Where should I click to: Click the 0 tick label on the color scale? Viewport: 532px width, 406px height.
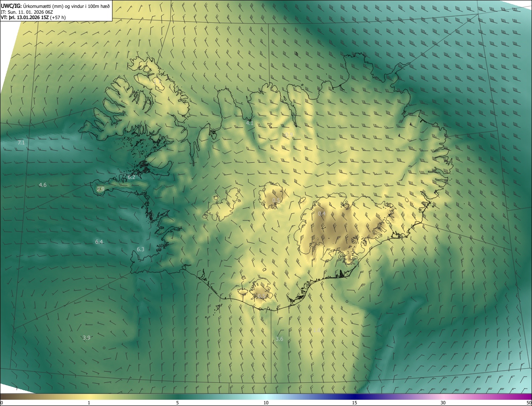click(x=2, y=403)
